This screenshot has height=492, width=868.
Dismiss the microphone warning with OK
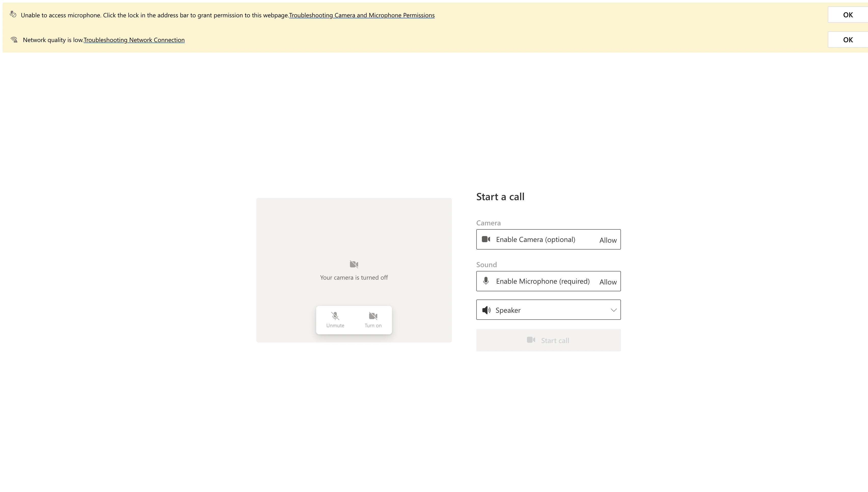[848, 15]
